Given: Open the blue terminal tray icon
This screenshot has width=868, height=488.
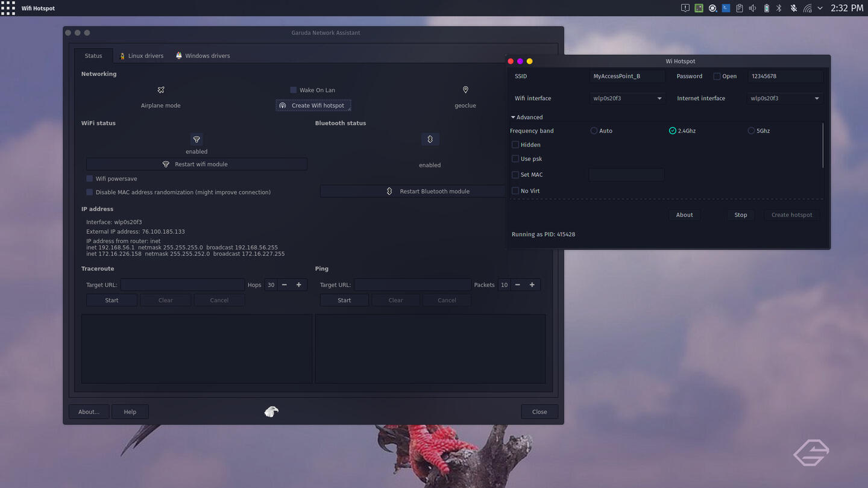Looking at the screenshot, I should coord(726,8).
